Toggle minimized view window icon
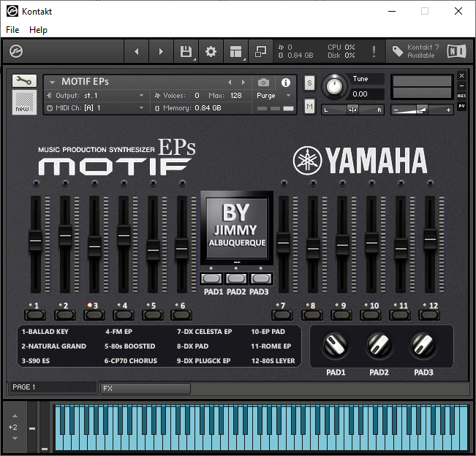476x456 pixels. tap(260, 51)
